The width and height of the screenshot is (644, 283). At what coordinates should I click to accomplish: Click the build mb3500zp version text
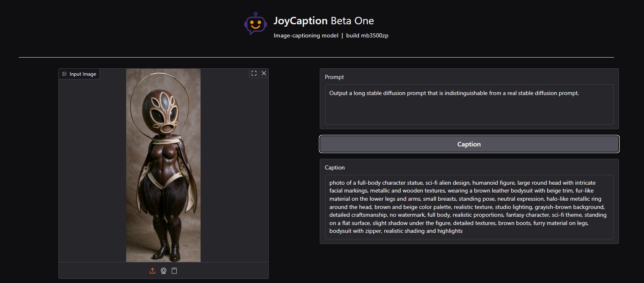point(367,35)
